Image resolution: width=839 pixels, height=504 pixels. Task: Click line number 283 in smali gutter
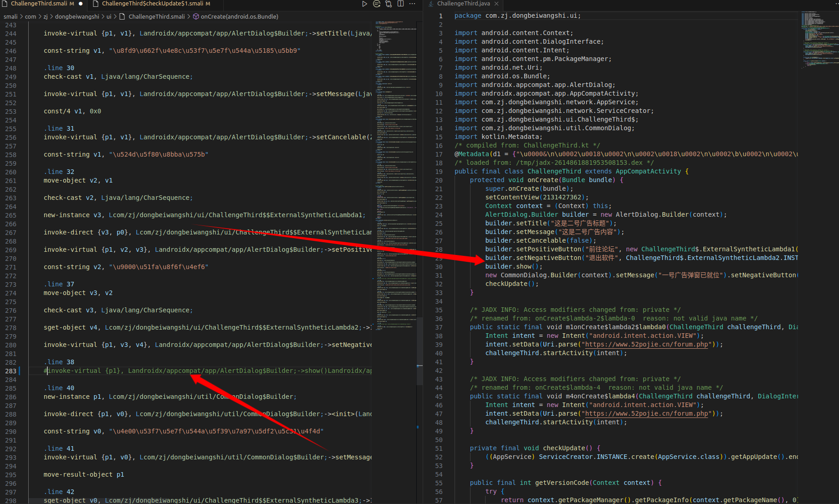[10, 371]
